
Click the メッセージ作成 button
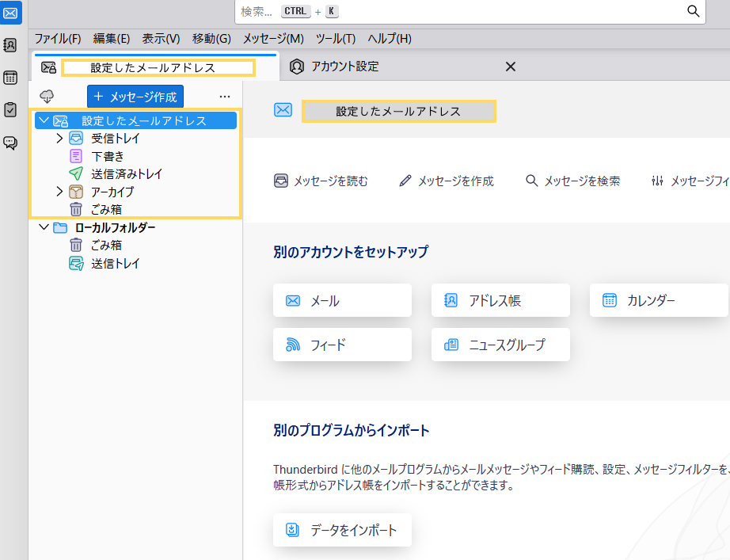point(135,97)
